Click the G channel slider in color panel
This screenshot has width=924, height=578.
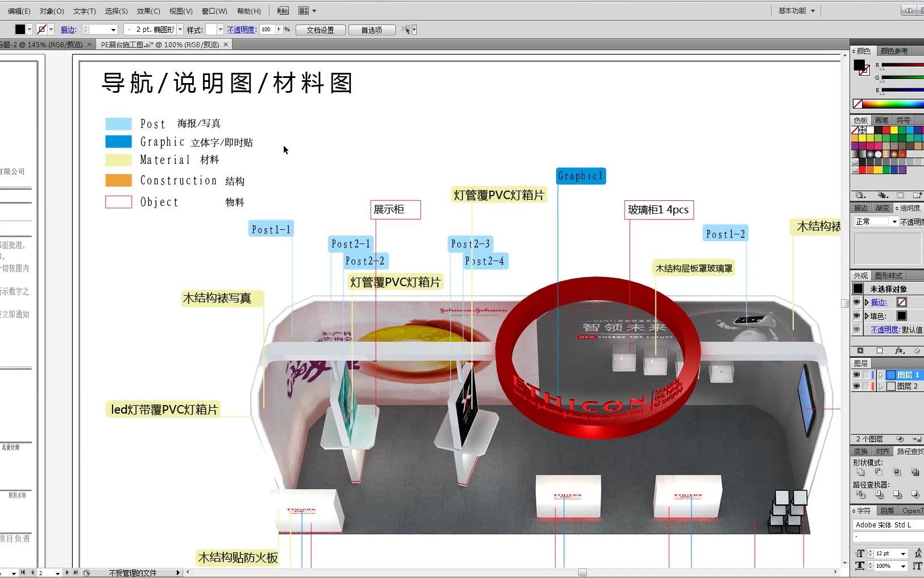(903, 78)
